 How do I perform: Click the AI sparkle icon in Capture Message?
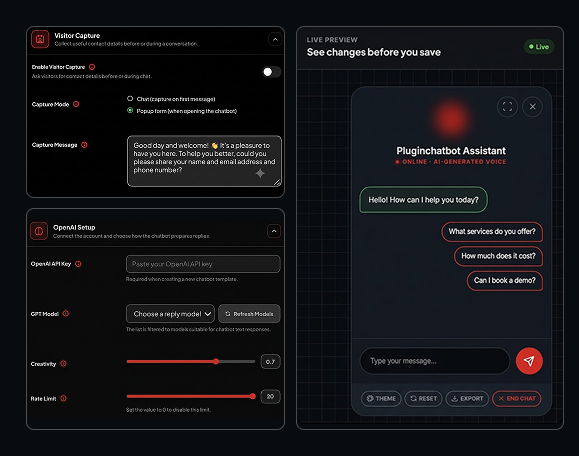point(260,173)
